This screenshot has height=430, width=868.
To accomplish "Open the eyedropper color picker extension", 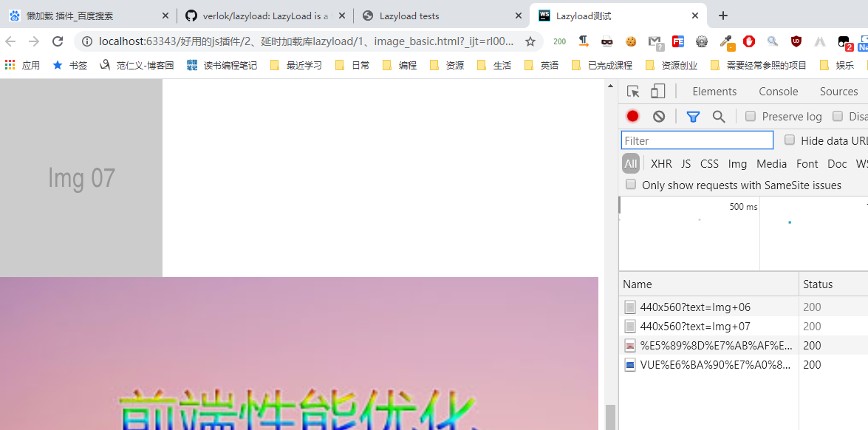I will tap(725, 41).
